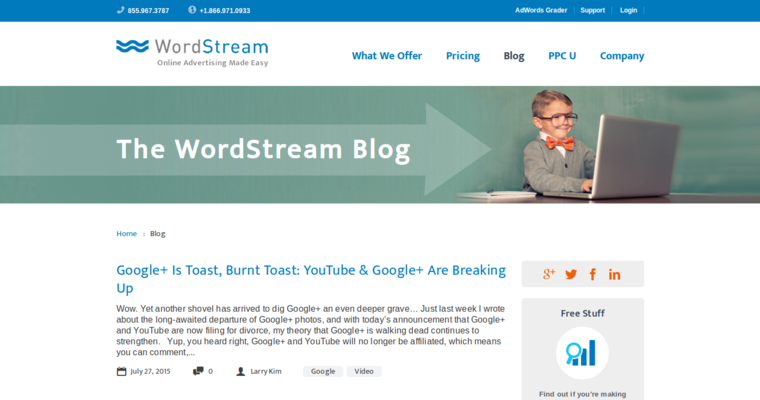This screenshot has height=400, width=760.
Task: Click the Login link
Action: coord(628,10)
